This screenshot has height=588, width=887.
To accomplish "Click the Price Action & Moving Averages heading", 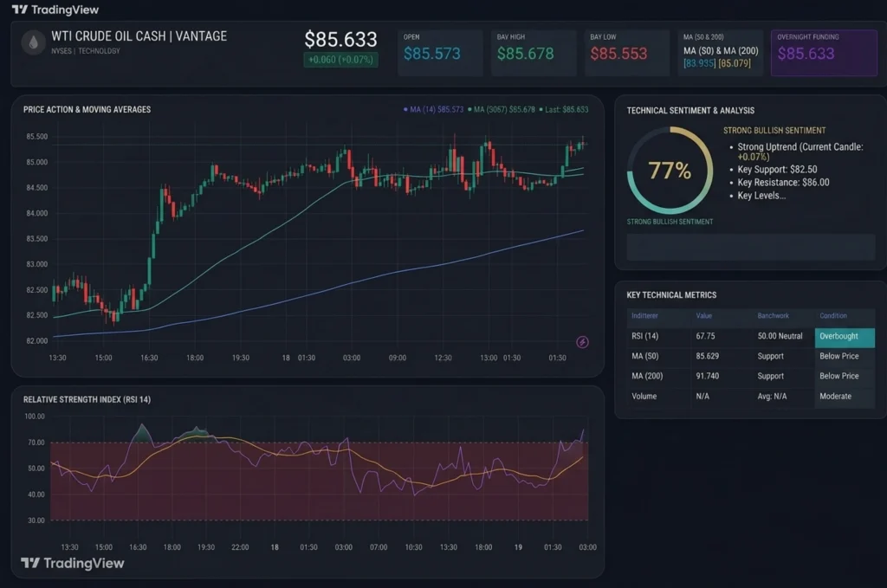I will click(87, 110).
